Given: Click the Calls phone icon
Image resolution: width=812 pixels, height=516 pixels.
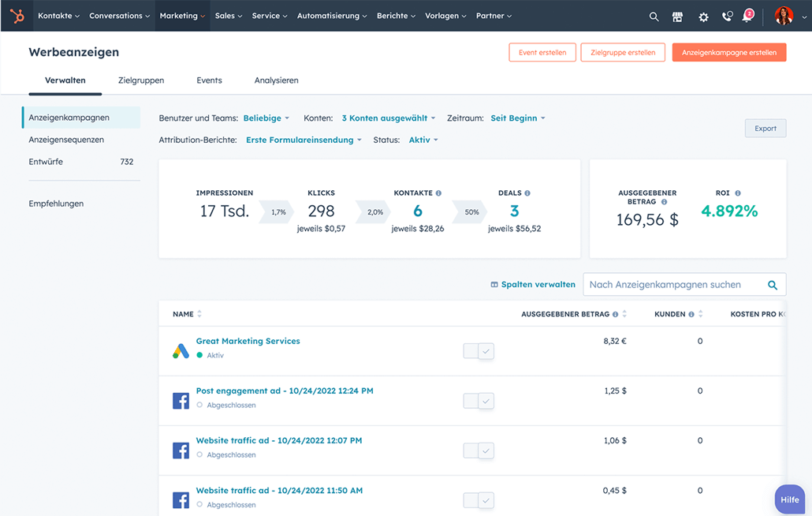Looking at the screenshot, I should point(727,16).
